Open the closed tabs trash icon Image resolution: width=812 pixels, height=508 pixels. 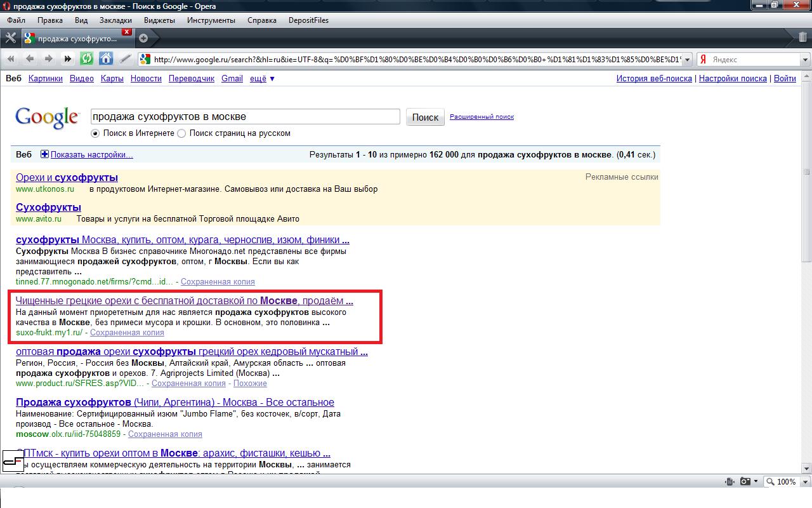[x=803, y=37]
